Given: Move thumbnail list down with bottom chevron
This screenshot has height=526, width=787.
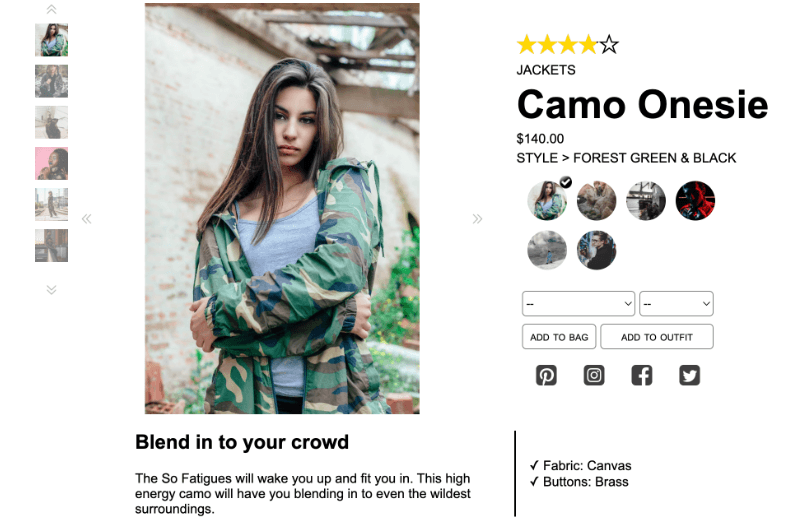Looking at the screenshot, I should (x=51, y=290).
